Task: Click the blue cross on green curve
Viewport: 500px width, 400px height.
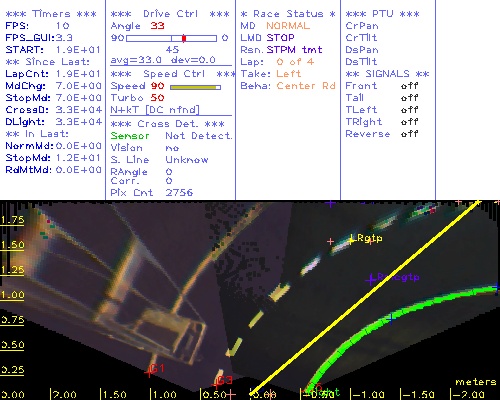Action: tap(391, 319)
